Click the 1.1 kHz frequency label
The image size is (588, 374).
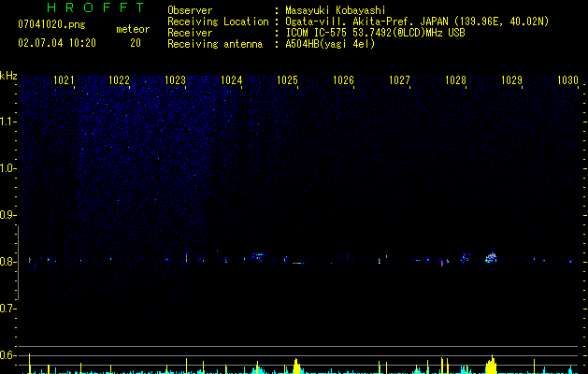(x=7, y=122)
